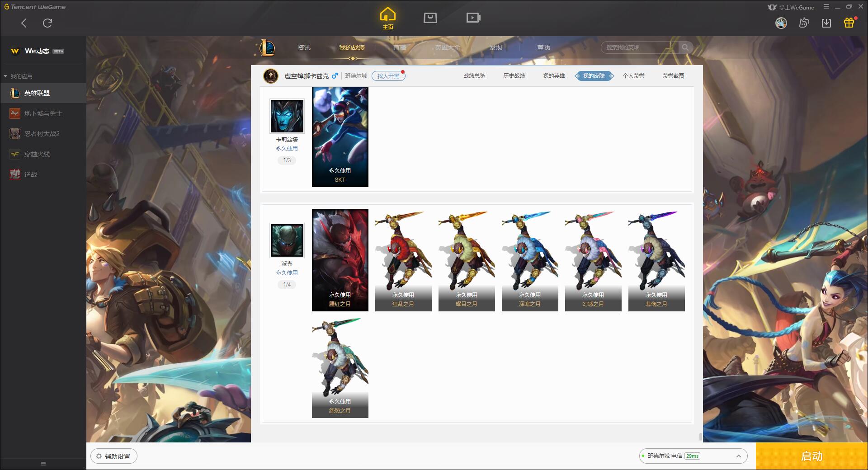
Task: Open 掌上WeGame link
Action: pyautogui.click(x=791, y=7)
